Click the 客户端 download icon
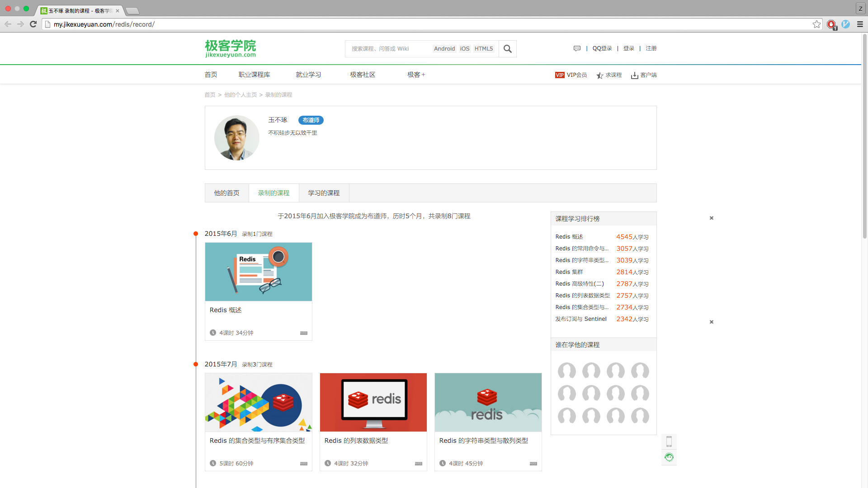 point(635,75)
